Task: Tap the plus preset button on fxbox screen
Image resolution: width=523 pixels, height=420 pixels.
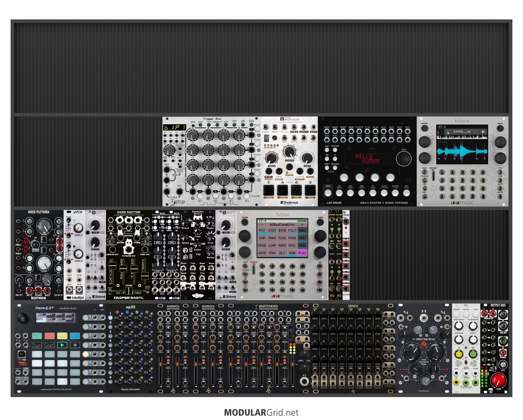Action: coord(302,224)
